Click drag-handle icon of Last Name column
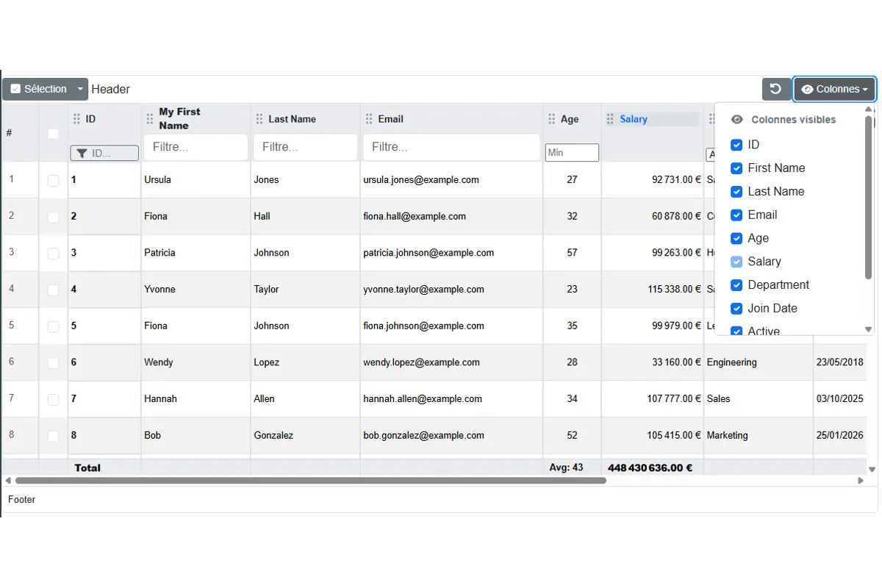The image size is (882, 588). tap(259, 119)
